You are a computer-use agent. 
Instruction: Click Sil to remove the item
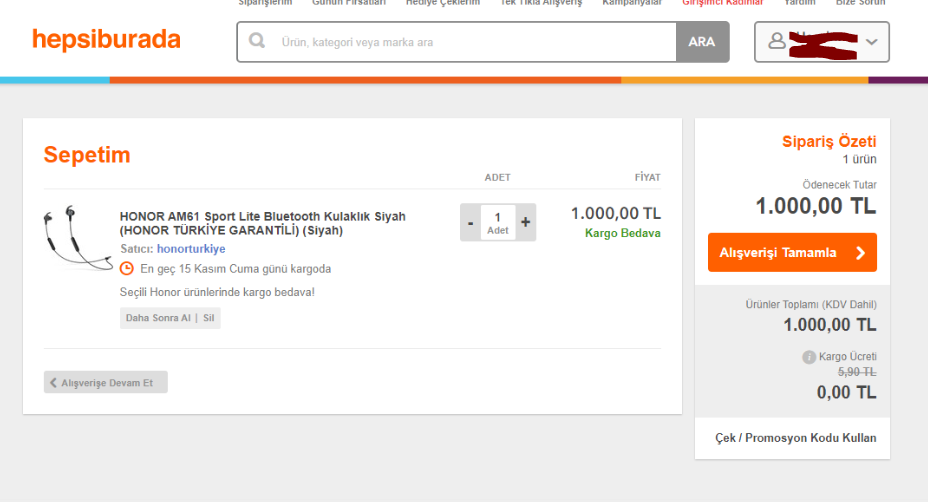pos(208,318)
